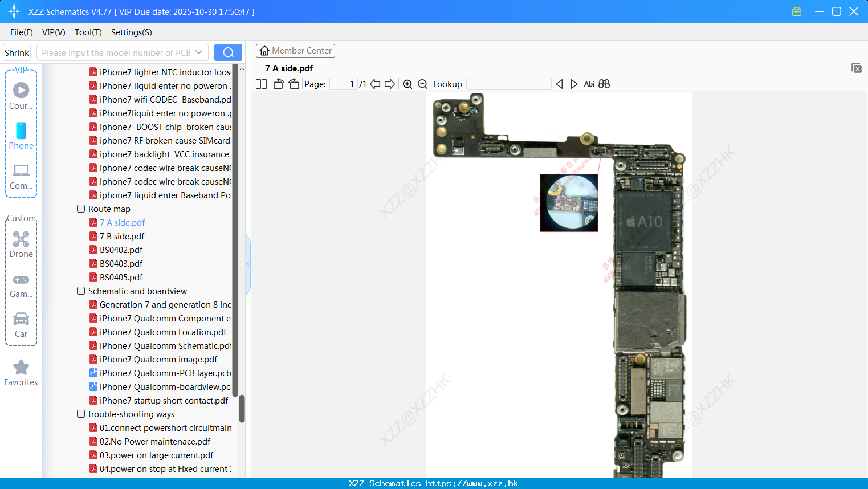Viewport: 868px width, 489px height.
Task: Open iPhone7 Qualcomm Schematic.pdf
Action: click(x=165, y=345)
